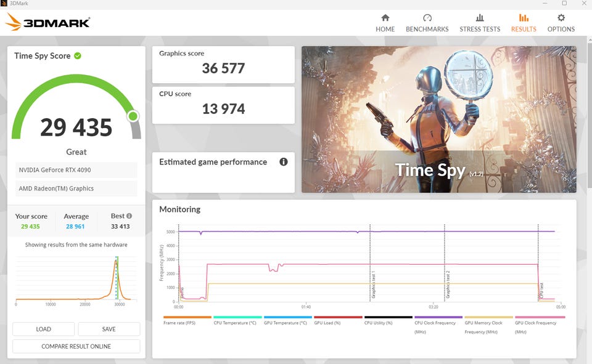Screen dimensions: 592x364
Task: Maximize the 3DMark window
Action: point(564,4)
